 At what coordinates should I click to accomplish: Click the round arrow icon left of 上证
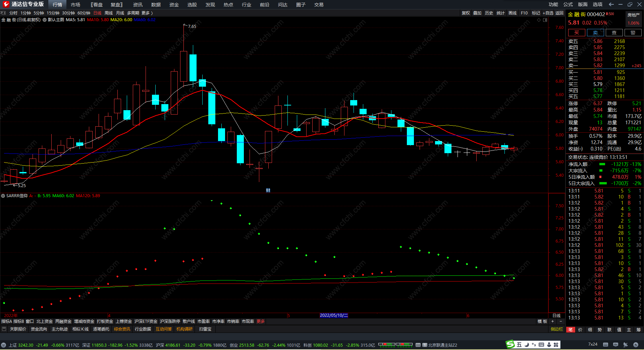coord(3,345)
